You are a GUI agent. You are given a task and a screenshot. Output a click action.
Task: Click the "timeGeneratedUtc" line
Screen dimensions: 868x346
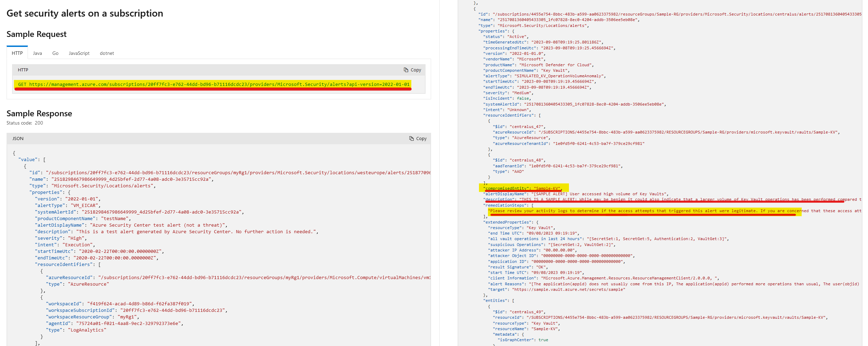coord(543,42)
